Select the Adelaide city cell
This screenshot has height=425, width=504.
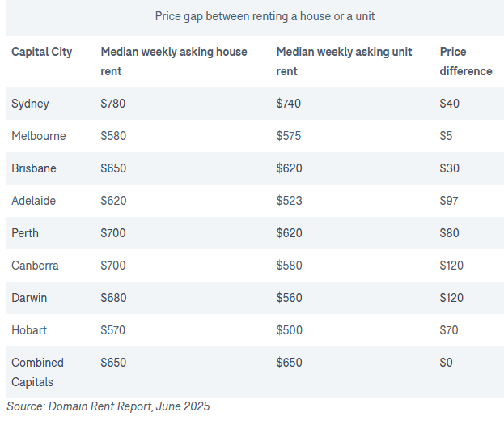(x=34, y=201)
